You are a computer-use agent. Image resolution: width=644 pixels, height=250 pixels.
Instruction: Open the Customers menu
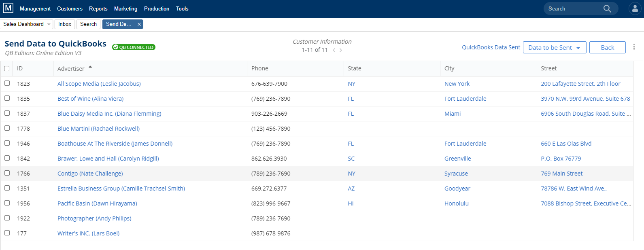coord(70,8)
